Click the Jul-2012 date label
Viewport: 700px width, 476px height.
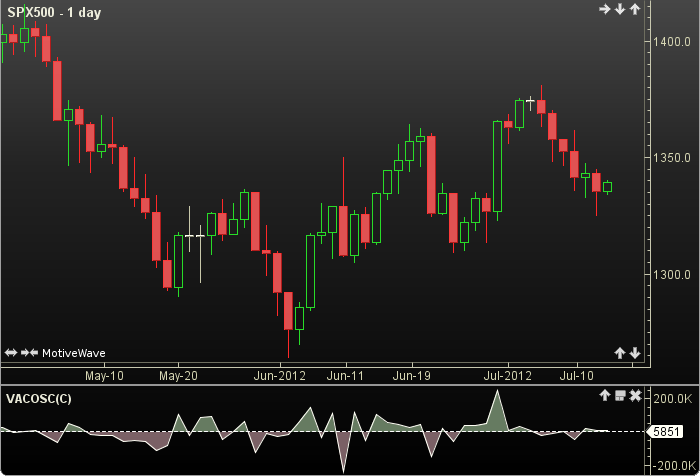508,376
